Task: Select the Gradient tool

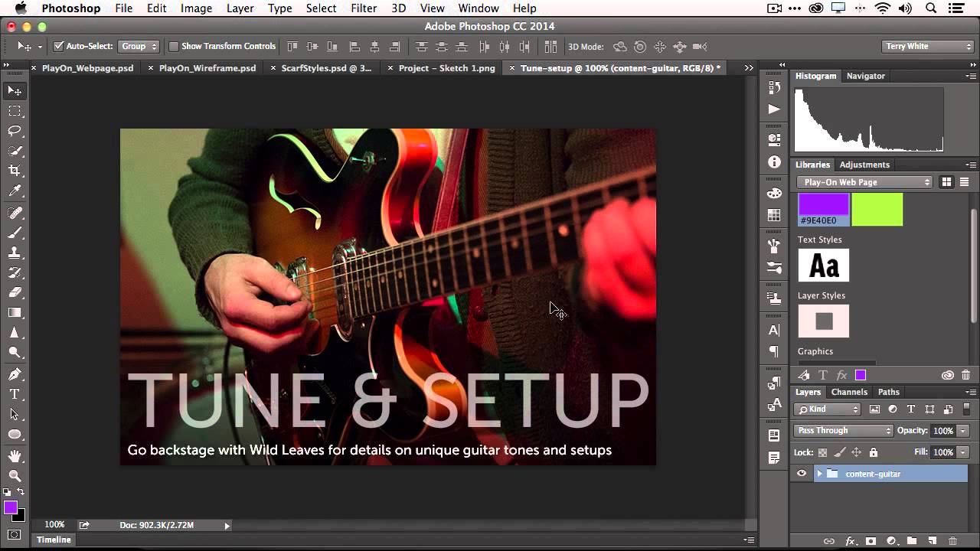Action: (15, 312)
